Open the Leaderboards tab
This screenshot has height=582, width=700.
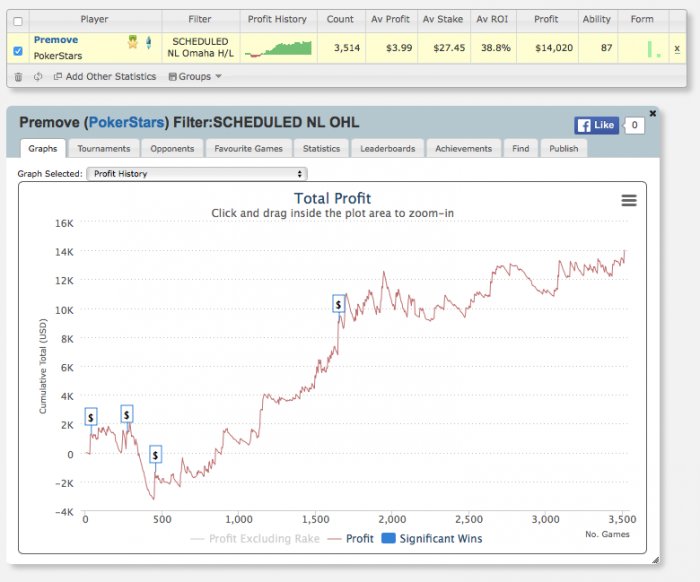tap(388, 149)
